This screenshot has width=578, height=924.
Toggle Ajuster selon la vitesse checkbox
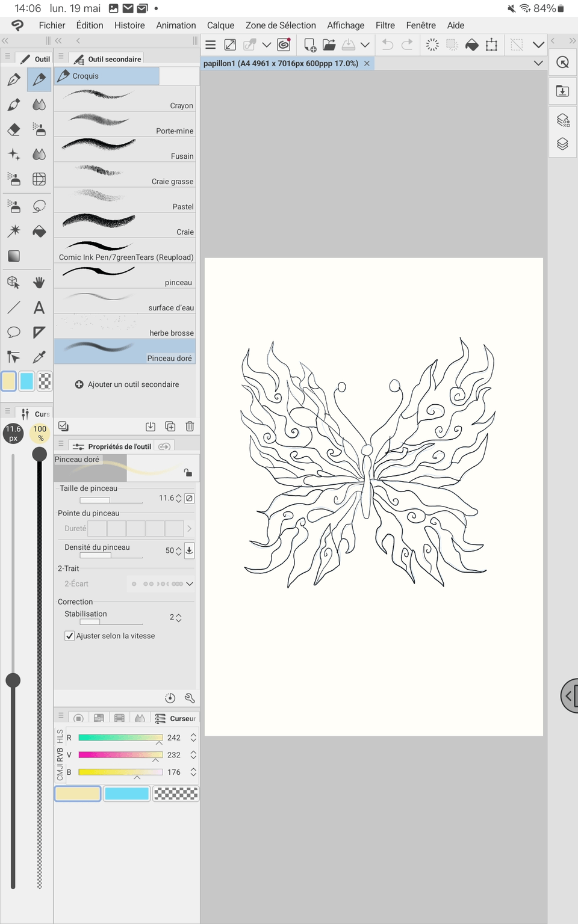tap(70, 636)
